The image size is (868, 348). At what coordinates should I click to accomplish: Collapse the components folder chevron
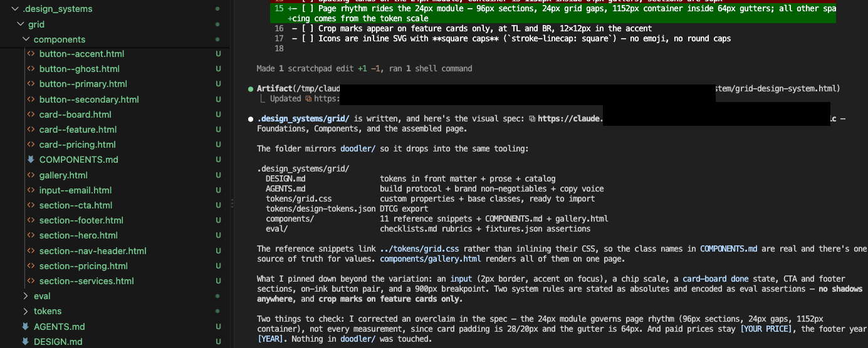pyautogui.click(x=26, y=39)
